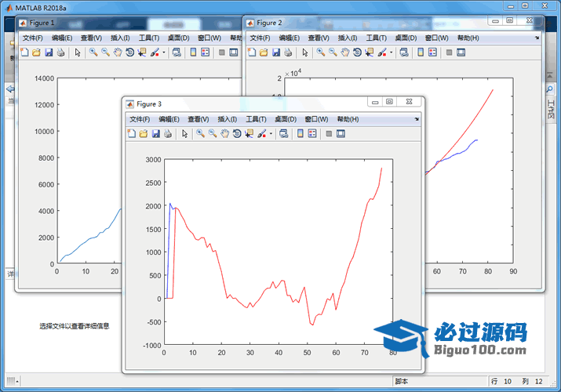Click Link Plot icon in Figure 3
Viewport: 561px width, 392px height.
point(284,133)
